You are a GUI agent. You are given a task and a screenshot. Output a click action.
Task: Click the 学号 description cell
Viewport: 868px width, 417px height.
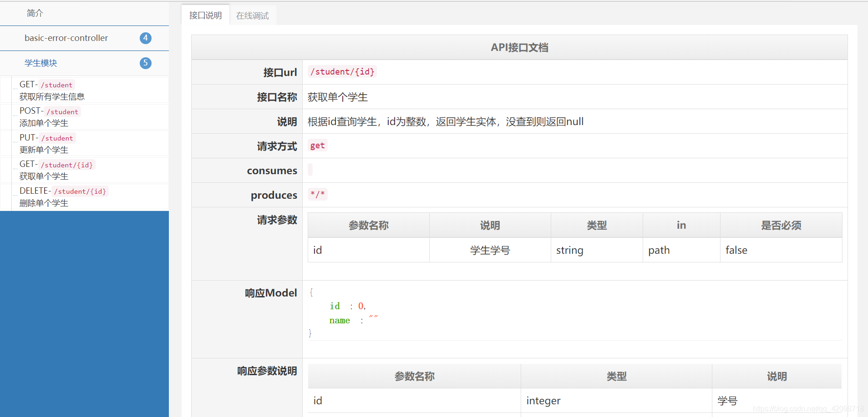tap(777, 401)
